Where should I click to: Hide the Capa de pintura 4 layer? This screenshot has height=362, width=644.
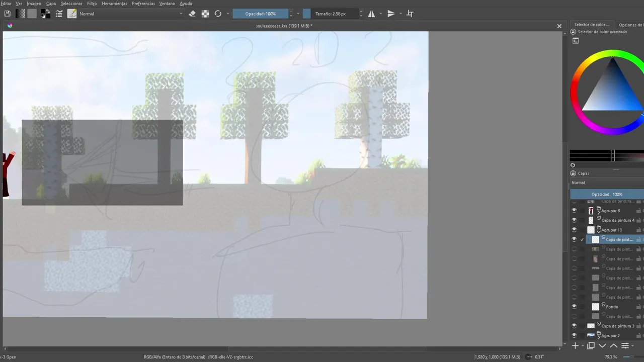tap(574, 220)
